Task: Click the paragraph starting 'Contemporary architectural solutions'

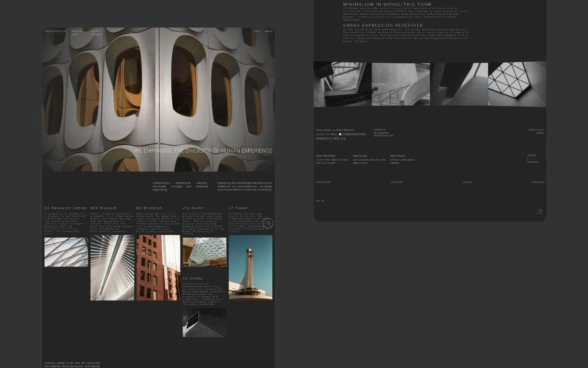Action: [x=180, y=186]
